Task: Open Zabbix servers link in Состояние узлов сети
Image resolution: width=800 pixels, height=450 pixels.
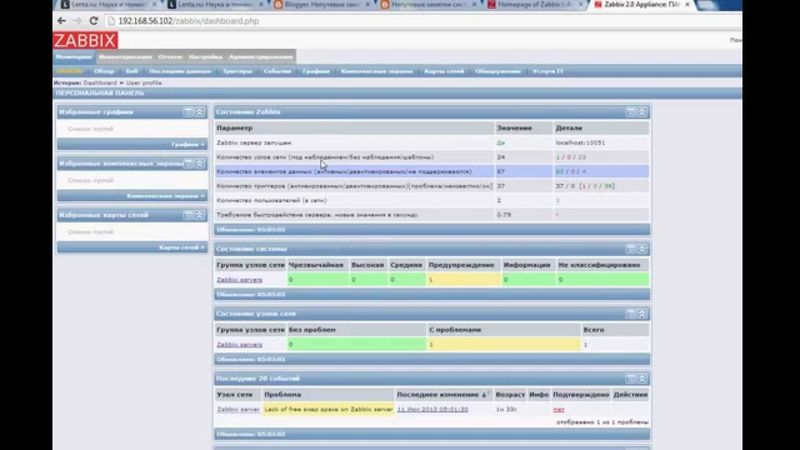Action: pos(239,344)
